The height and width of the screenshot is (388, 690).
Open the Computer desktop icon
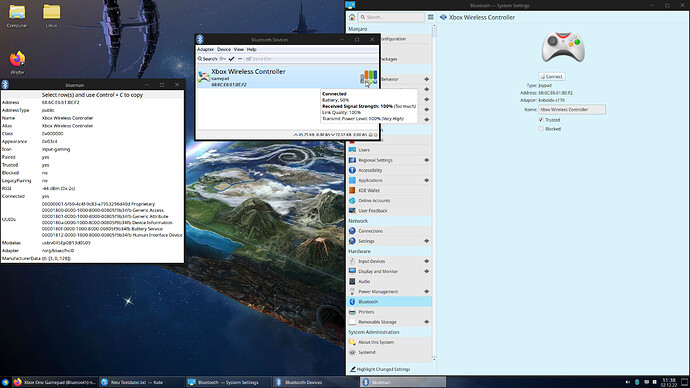tap(17, 16)
